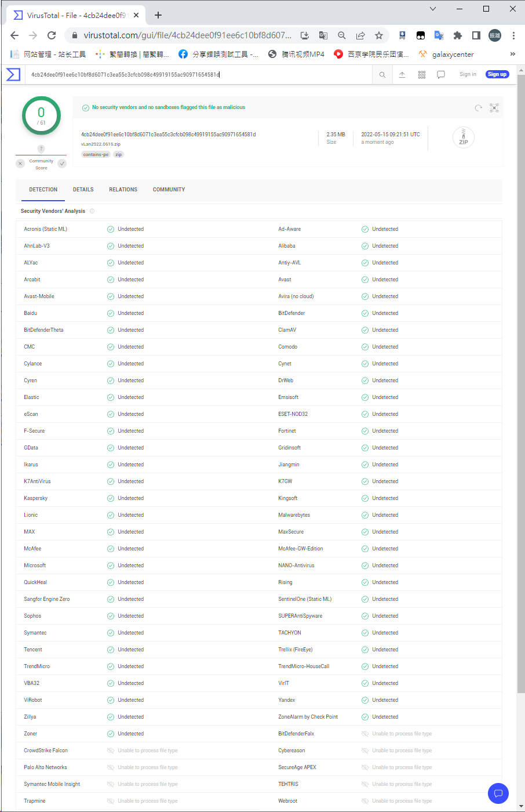Open browser zoom magnifier icon
The height and width of the screenshot is (812, 525).
pos(342,35)
